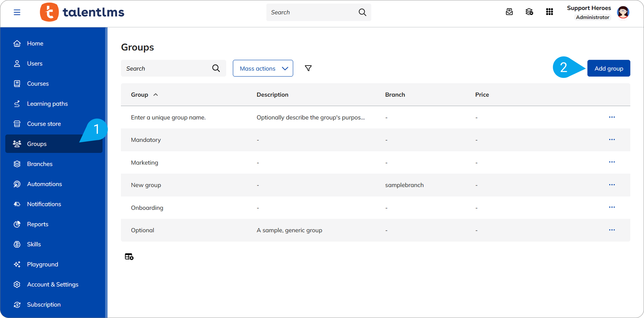Open options menu for Optional group
The height and width of the screenshot is (318, 644).
click(x=612, y=230)
